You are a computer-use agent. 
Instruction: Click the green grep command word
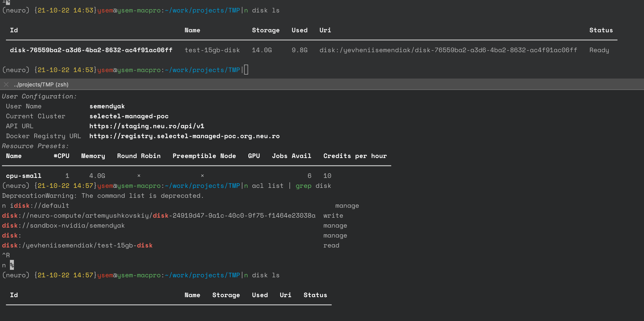tap(303, 186)
